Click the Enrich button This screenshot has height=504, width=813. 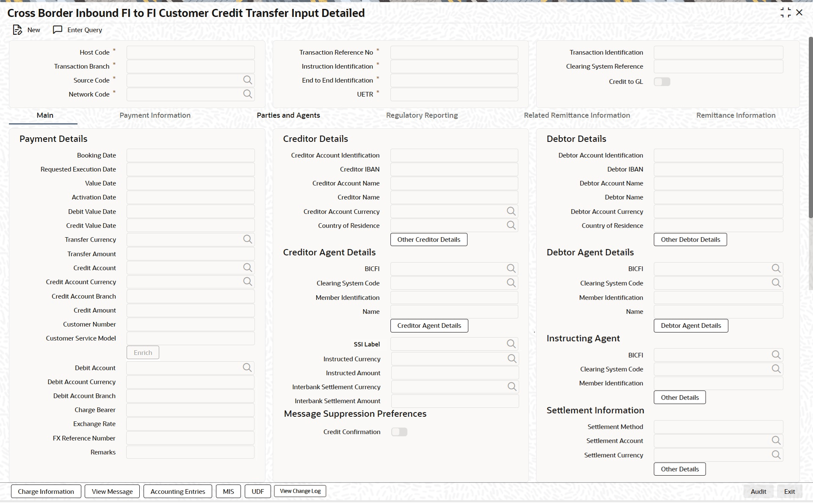[x=143, y=352]
